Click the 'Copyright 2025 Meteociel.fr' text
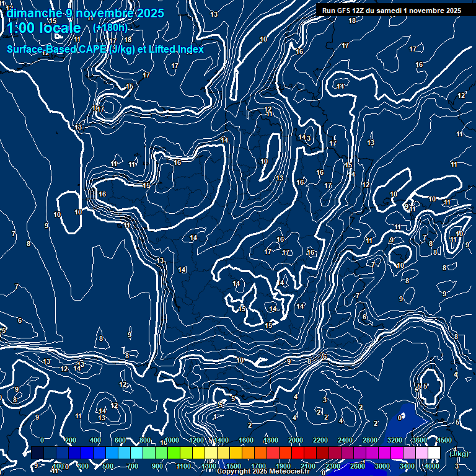Image resolution: width=476 pixels, height=476 pixels. click(263, 471)
